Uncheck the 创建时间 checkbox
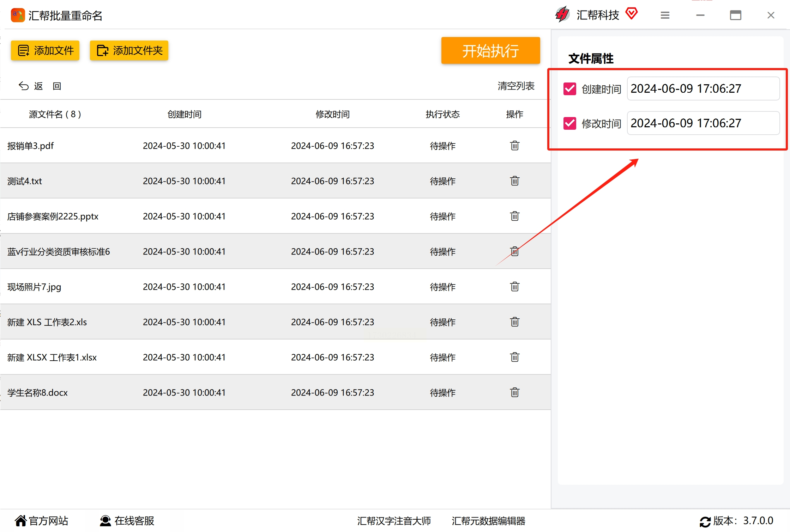 click(569, 89)
